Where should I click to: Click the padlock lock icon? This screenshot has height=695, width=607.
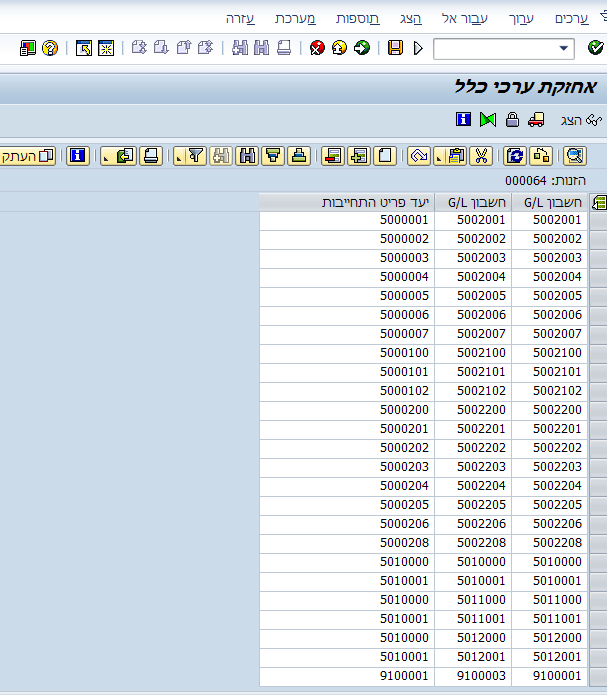pos(512,120)
